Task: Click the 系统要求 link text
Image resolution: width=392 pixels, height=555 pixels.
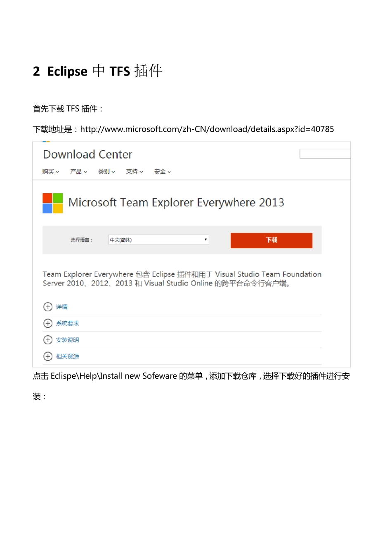Action: 68,323
